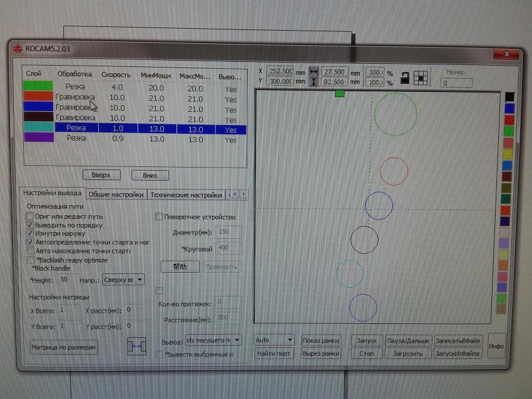Select the blue Резка layer row
The width and height of the screenshot is (532, 399).
coord(125,129)
